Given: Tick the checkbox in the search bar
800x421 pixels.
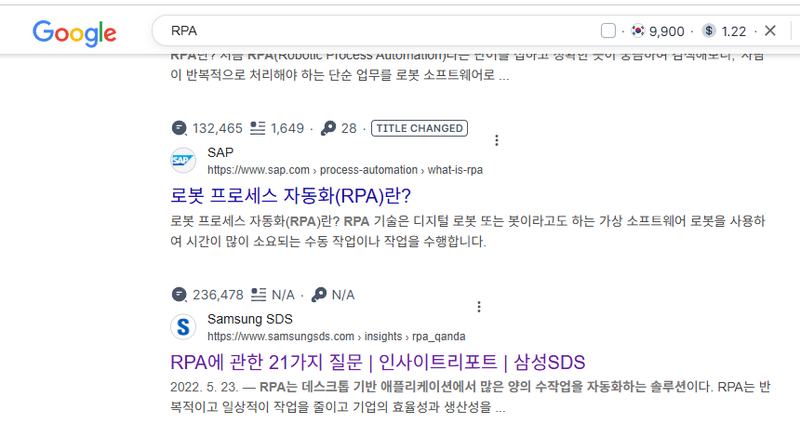Looking at the screenshot, I should pos(608,31).
